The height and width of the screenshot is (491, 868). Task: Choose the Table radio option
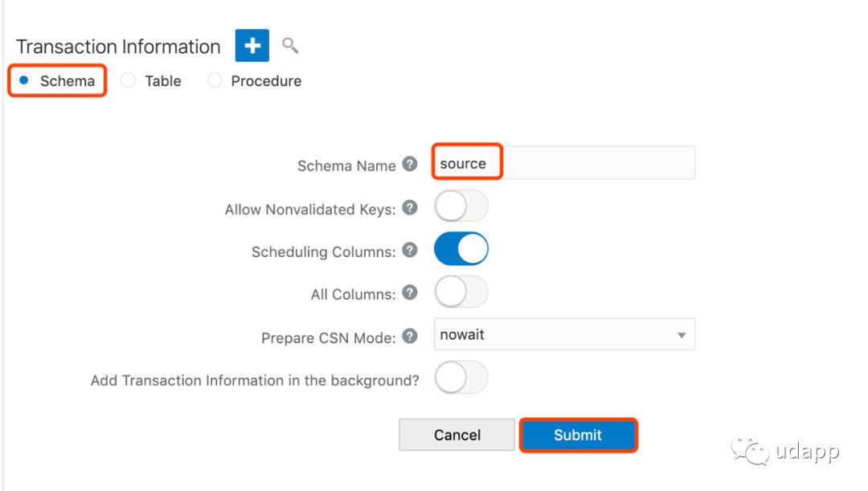click(128, 81)
